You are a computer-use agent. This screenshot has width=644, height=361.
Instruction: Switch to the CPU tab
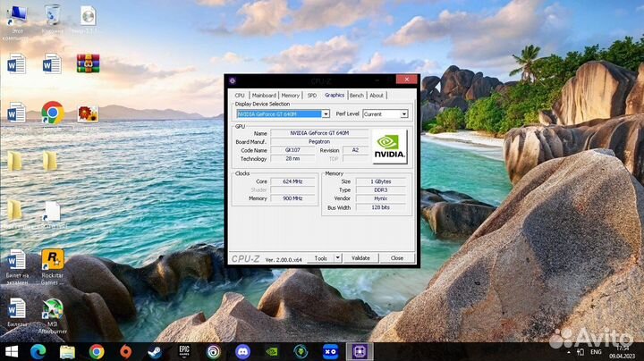click(x=240, y=96)
